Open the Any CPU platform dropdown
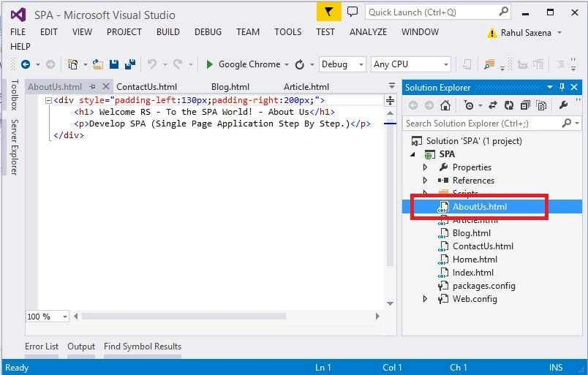Viewport: 588px width, 375px height. point(410,64)
